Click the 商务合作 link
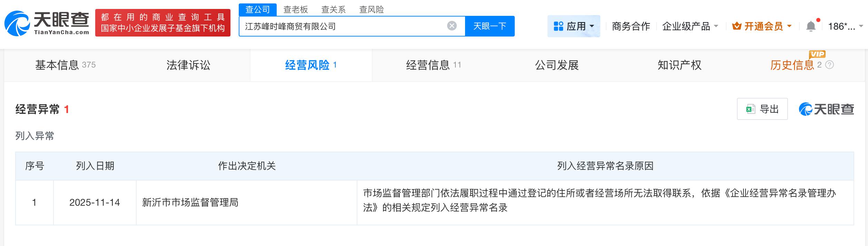868x246 pixels. pos(631,26)
